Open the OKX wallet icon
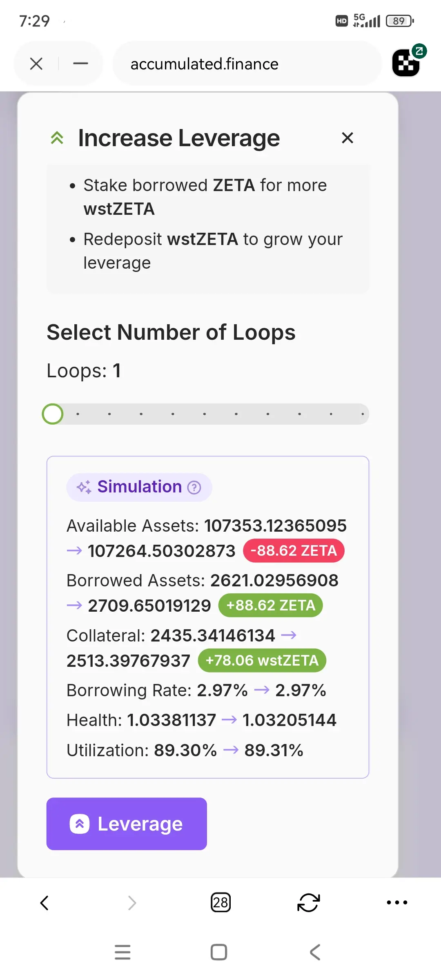Image resolution: width=441 pixels, height=980 pixels. point(406,63)
